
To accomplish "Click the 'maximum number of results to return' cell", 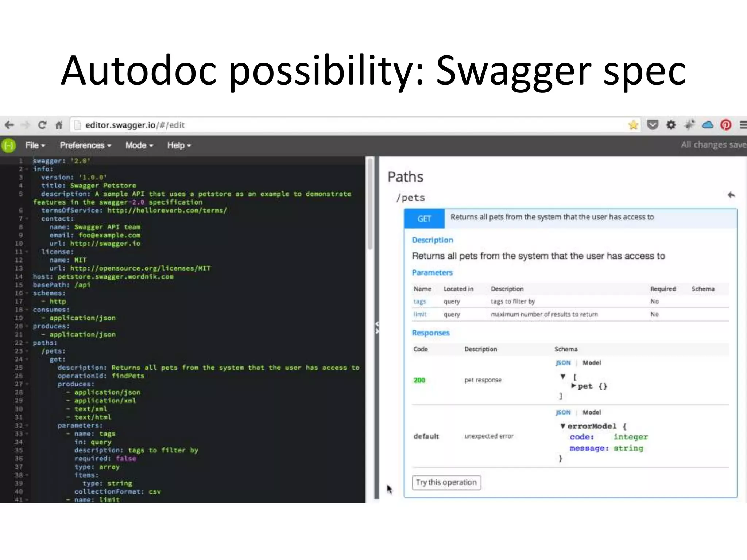I will tap(544, 314).
